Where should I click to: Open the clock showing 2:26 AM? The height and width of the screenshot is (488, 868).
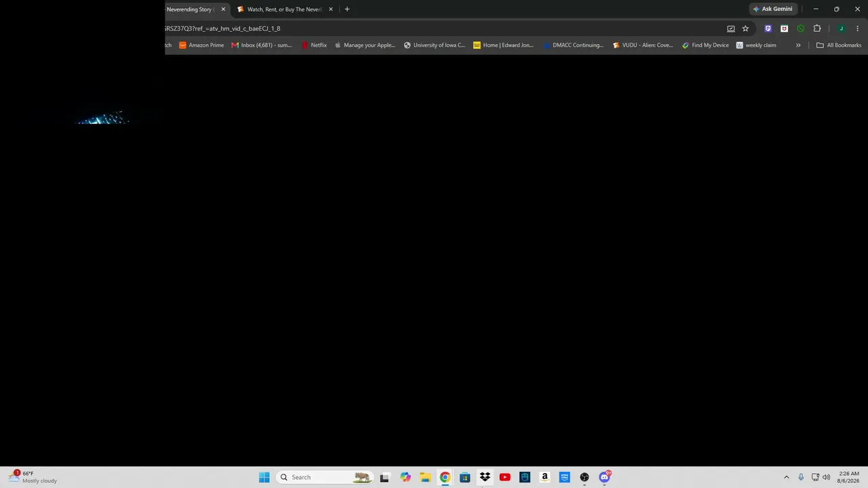[849, 477]
